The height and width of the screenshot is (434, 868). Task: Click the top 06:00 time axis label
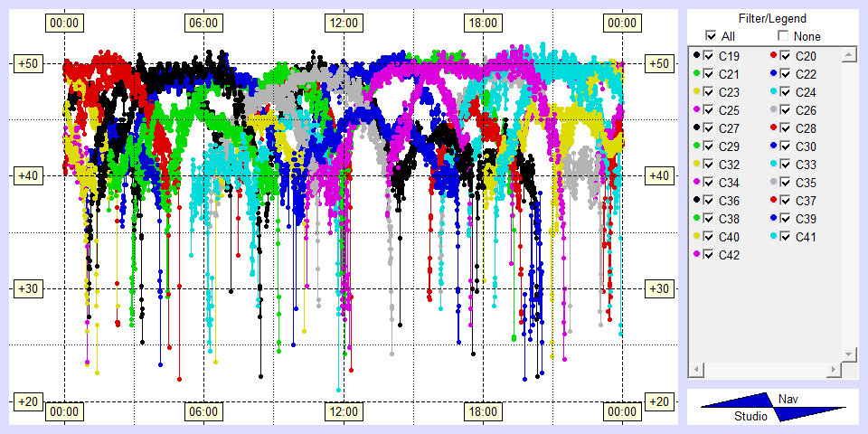tap(203, 22)
